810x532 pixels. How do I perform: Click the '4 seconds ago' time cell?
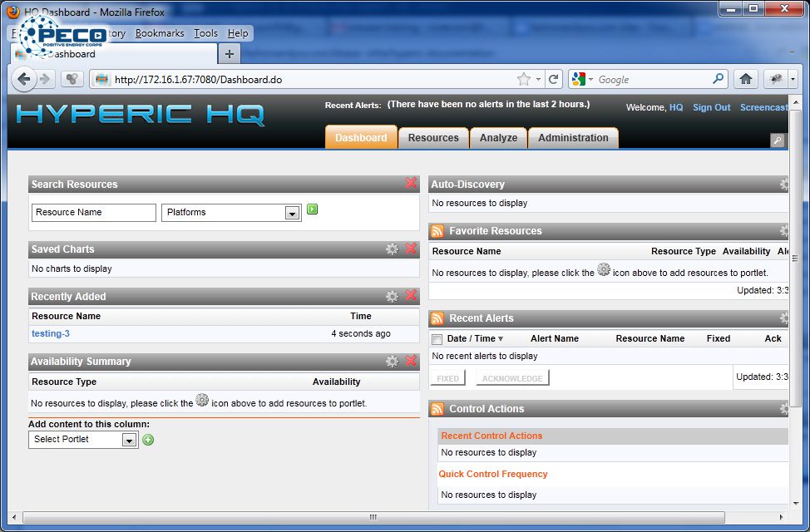(361, 333)
